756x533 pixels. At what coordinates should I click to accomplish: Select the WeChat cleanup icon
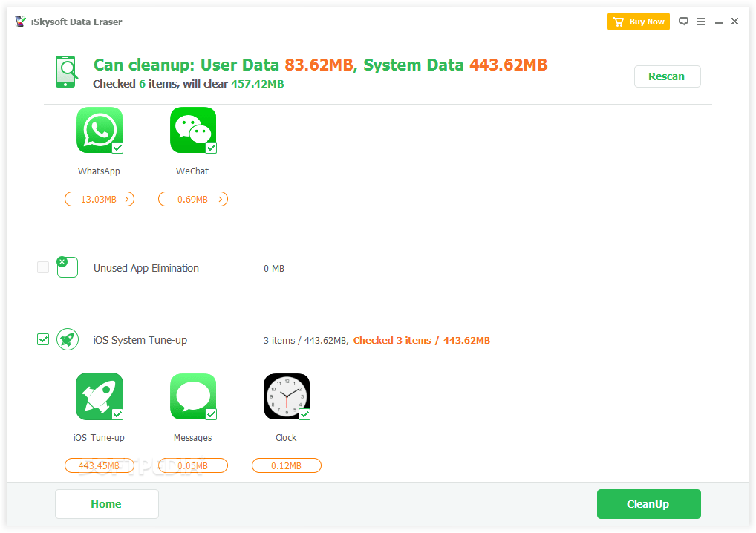pyautogui.click(x=192, y=130)
